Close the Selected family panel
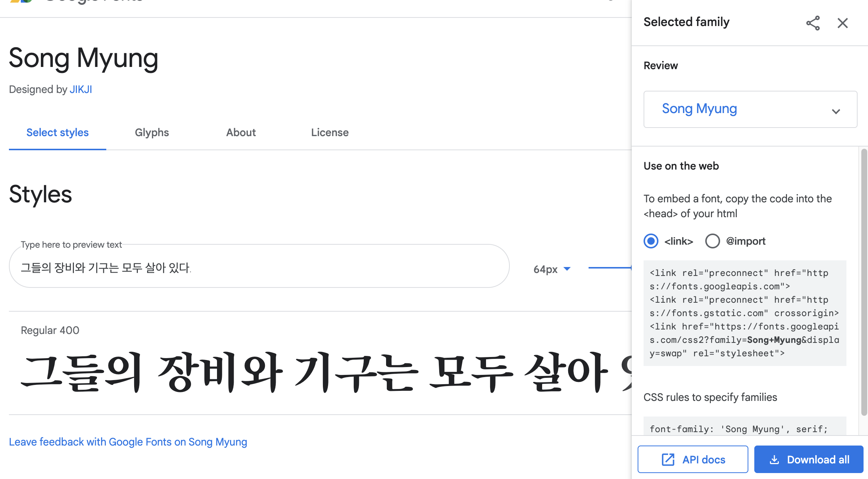 843,23
